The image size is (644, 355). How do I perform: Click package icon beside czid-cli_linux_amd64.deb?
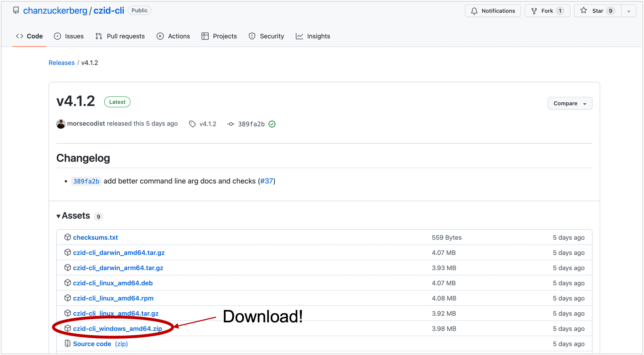[68, 283]
